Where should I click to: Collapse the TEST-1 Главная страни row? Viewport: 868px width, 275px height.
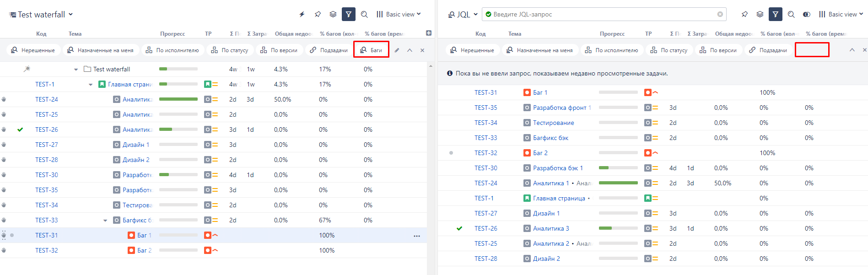(x=91, y=85)
